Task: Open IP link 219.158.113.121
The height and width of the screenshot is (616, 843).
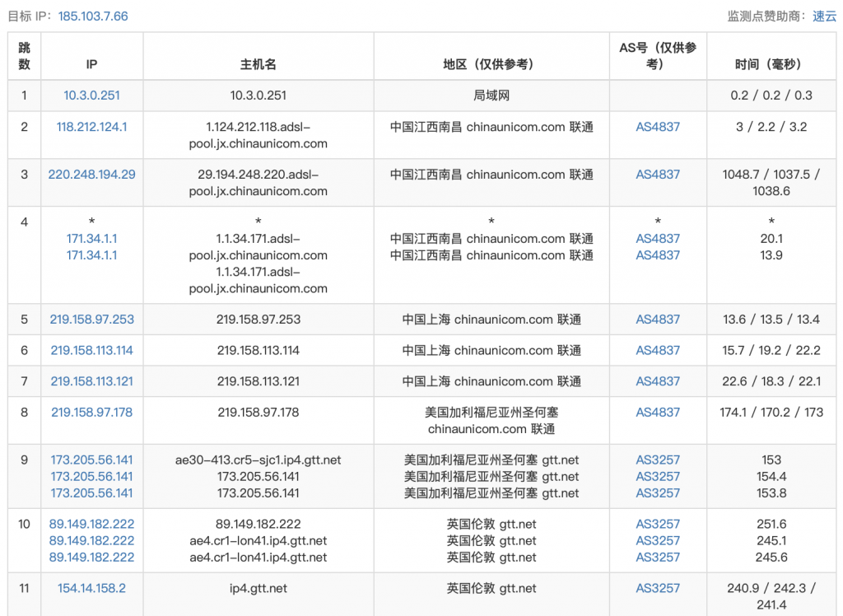Action: [x=92, y=381]
